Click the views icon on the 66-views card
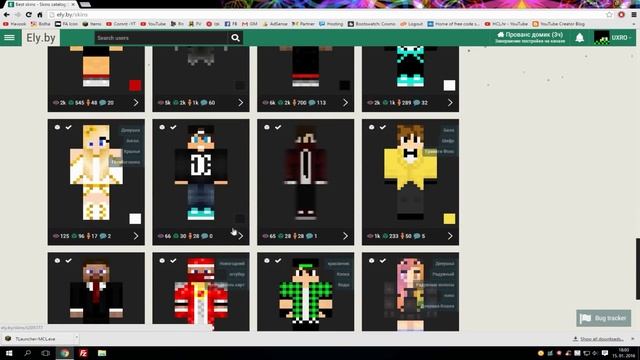 pyautogui.click(x=161, y=236)
